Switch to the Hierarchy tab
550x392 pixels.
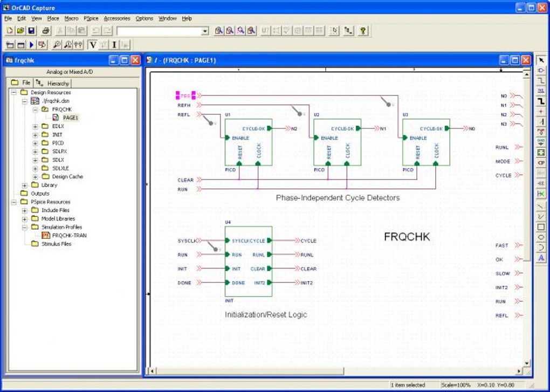click(x=52, y=83)
